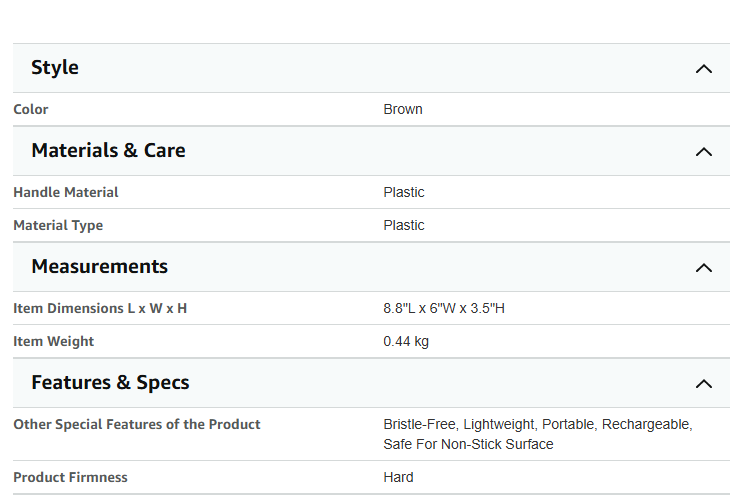Select the Color label
Viewport: 741px width, 499px height.
(31, 109)
